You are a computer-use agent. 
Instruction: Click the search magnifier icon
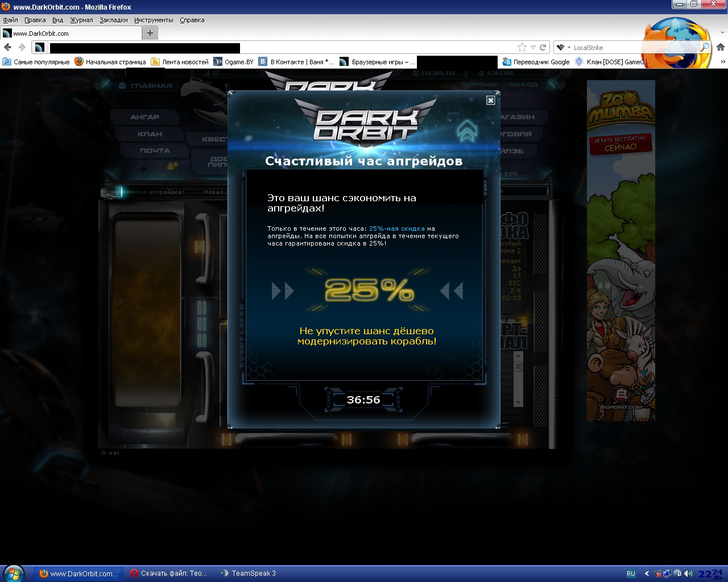704,47
